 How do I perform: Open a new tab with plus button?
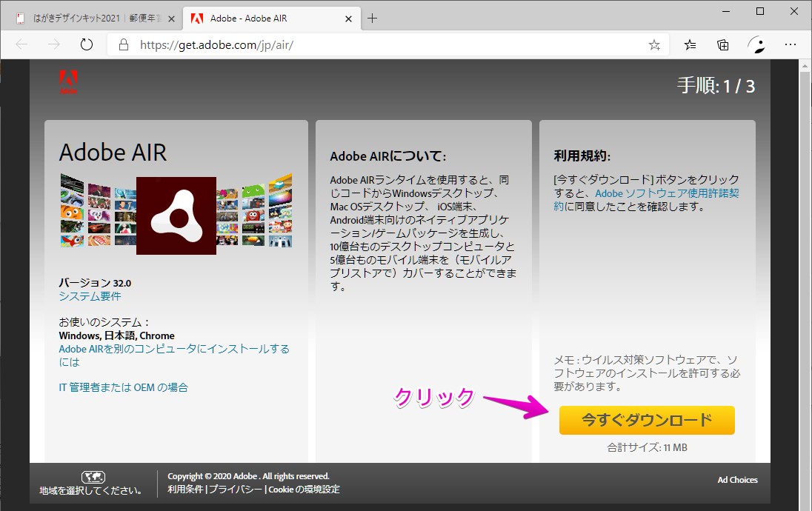(x=372, y=19)
